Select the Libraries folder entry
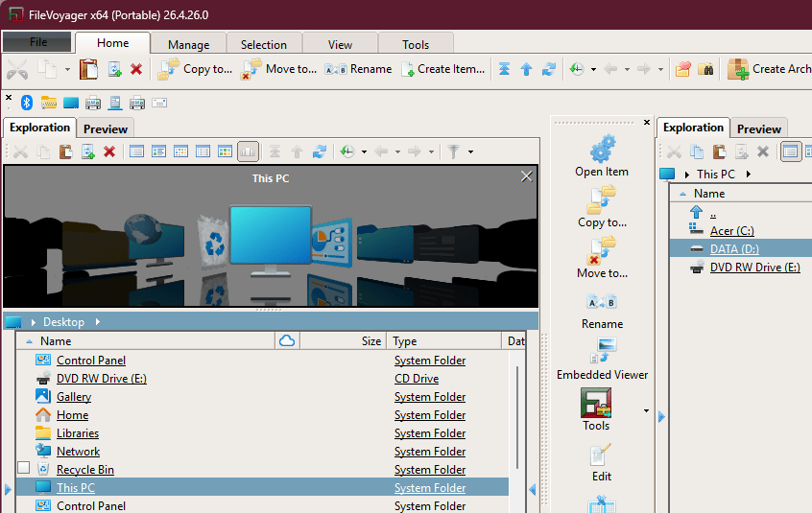 tap(78, 433)
